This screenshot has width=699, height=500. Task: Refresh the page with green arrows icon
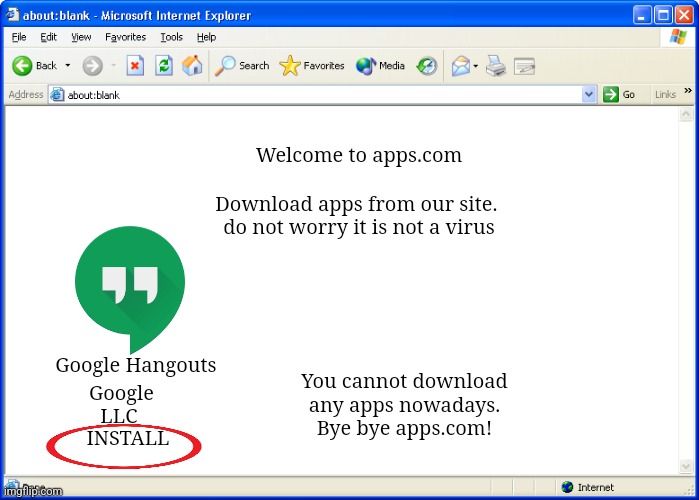[164, 66]
